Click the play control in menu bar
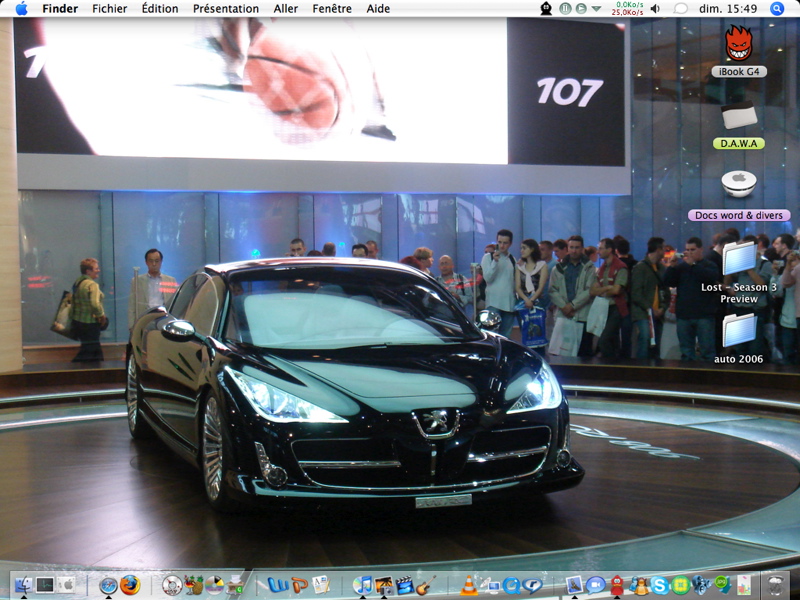This screenshot has height=600, width=800. point(581,8)
